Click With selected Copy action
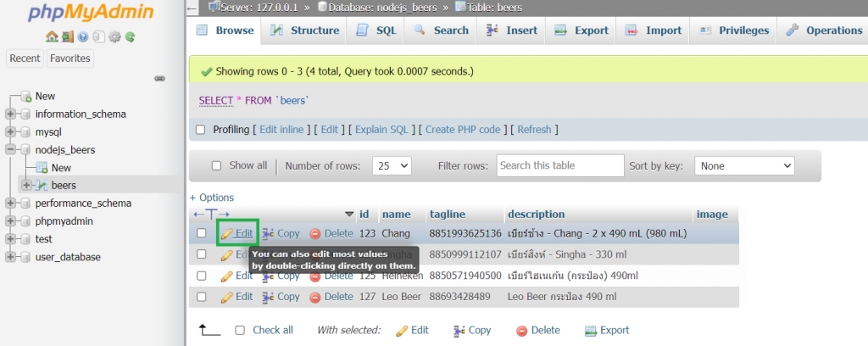The height and width of the screenshot is (346, 868). click(x=472, y=331)
